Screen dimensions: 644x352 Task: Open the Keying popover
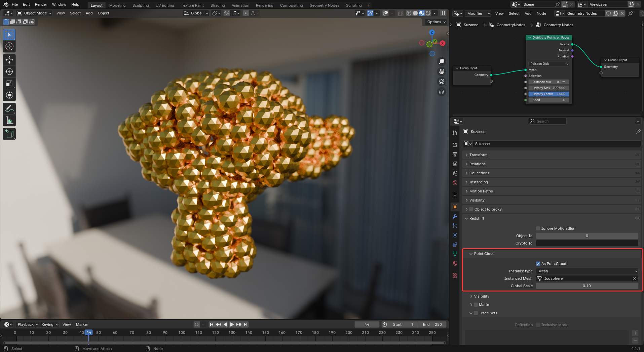50,324
